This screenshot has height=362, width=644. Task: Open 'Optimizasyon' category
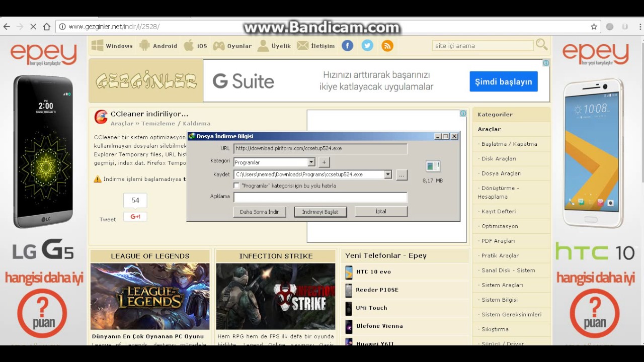(x=500, y=226)
